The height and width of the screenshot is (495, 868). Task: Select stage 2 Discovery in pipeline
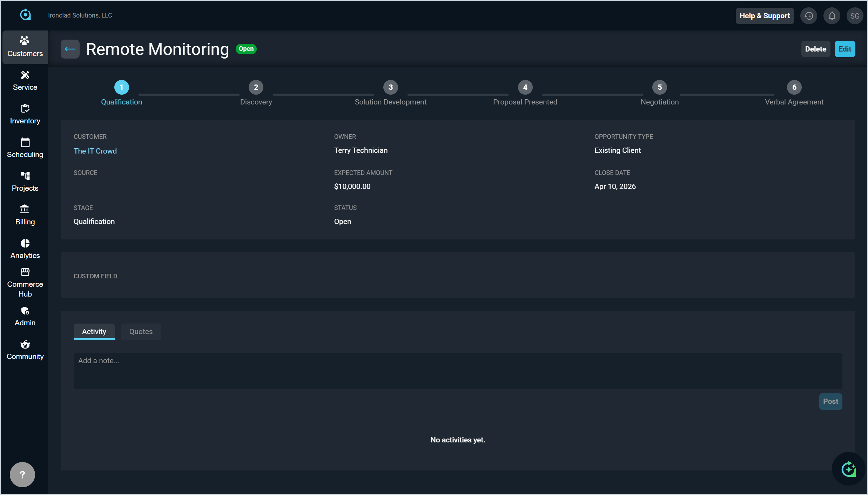pos(256,87)
